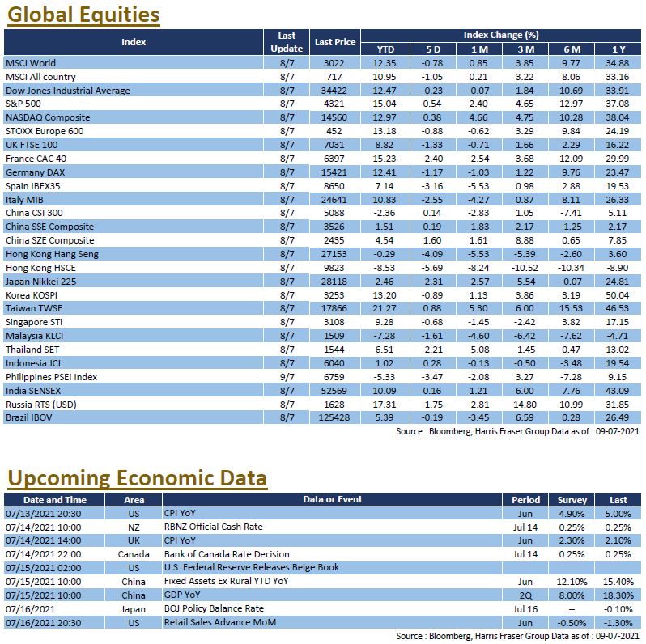Click the Malaysia KLCI label

coord(35,336)
